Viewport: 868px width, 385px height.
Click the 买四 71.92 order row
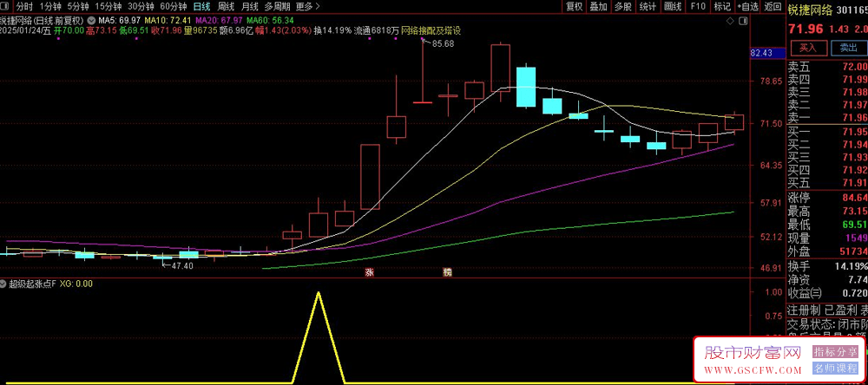[827, 170]
